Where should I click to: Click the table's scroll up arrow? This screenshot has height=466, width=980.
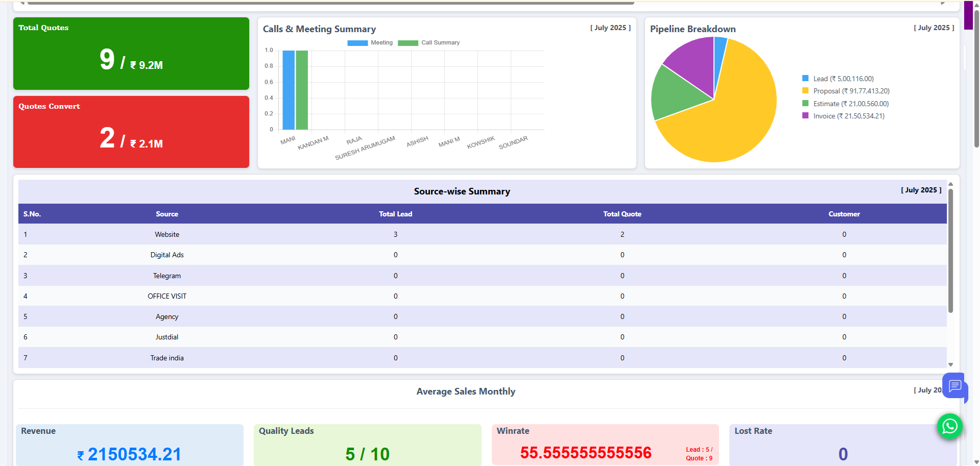(950, 184)
